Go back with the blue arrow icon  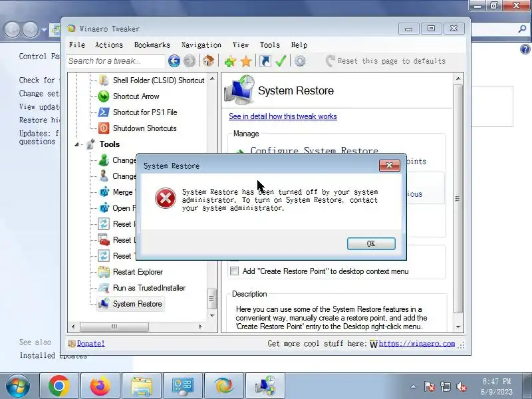174,61
